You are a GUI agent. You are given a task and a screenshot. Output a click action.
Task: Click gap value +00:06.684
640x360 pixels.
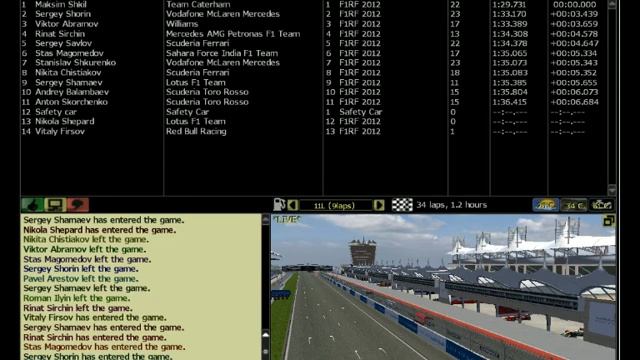(574, 102)
